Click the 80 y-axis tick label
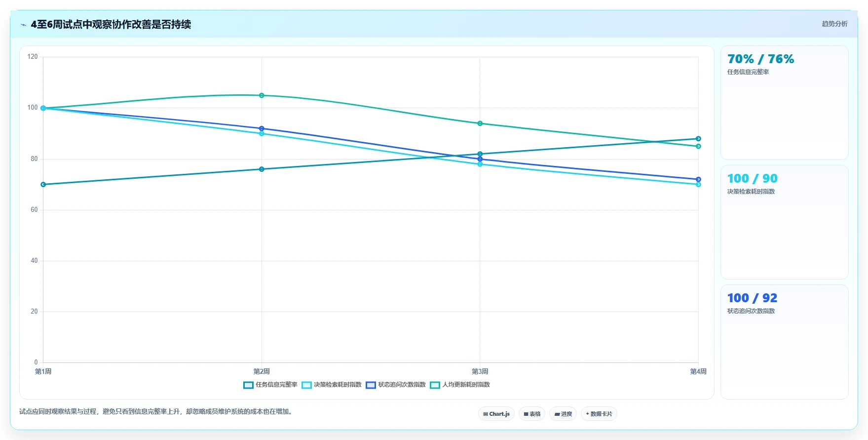This screenshot has height=440, width=868. 34,159
